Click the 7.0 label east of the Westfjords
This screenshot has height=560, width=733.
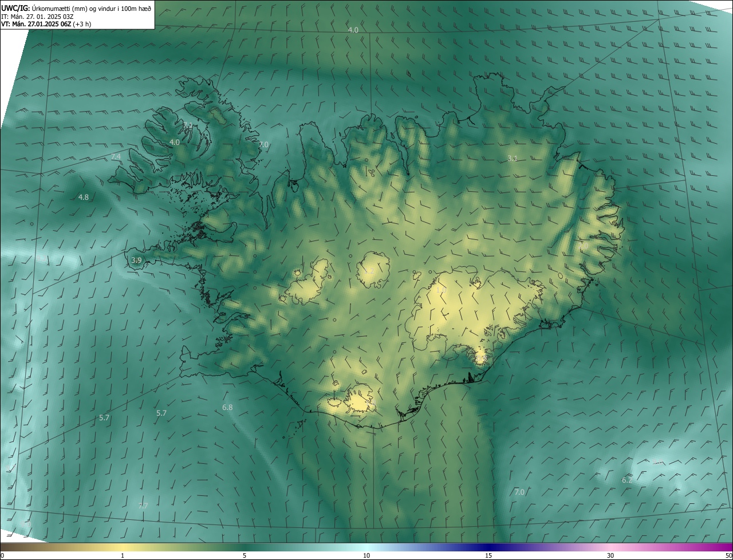263,144
